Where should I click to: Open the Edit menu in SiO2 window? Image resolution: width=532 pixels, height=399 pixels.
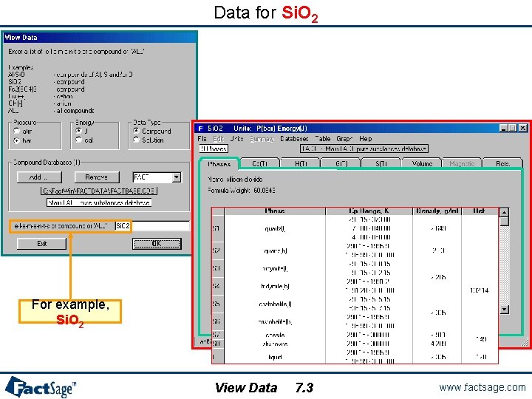[218, 139]
